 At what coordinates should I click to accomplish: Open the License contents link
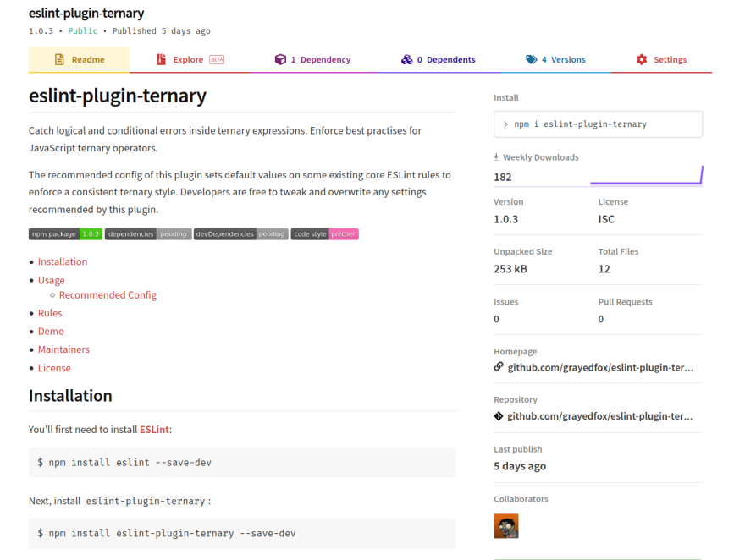point(54,368)
